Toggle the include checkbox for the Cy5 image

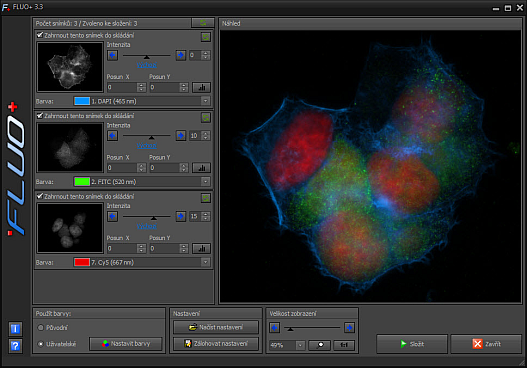pyautogui.click(x=40, y=196)
